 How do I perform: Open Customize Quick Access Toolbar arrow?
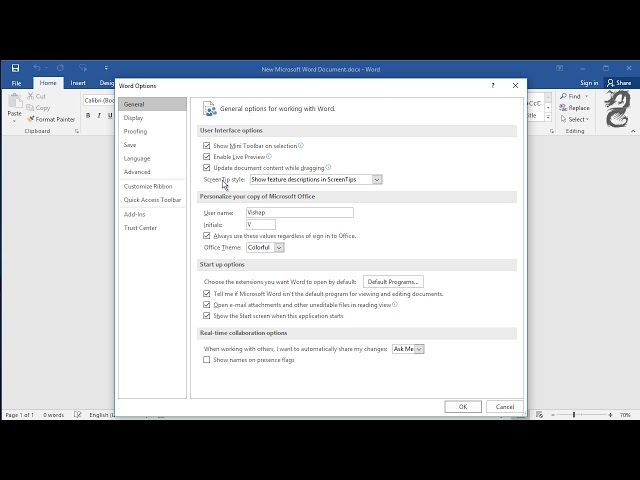106,68
